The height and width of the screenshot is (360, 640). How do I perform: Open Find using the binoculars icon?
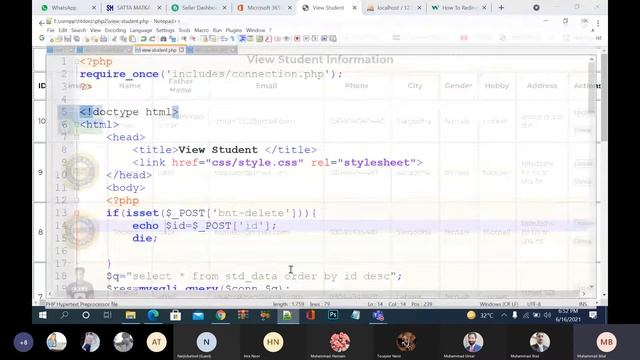point(164,39)
